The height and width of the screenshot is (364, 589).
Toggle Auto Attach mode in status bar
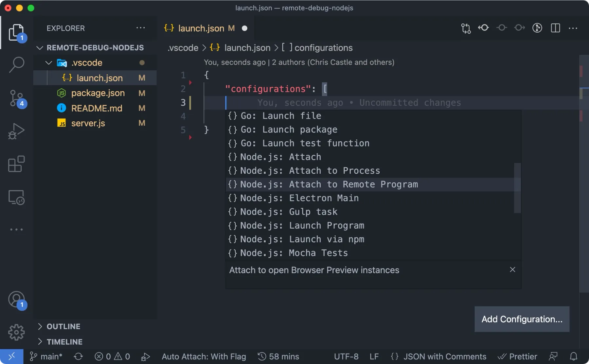204,356
